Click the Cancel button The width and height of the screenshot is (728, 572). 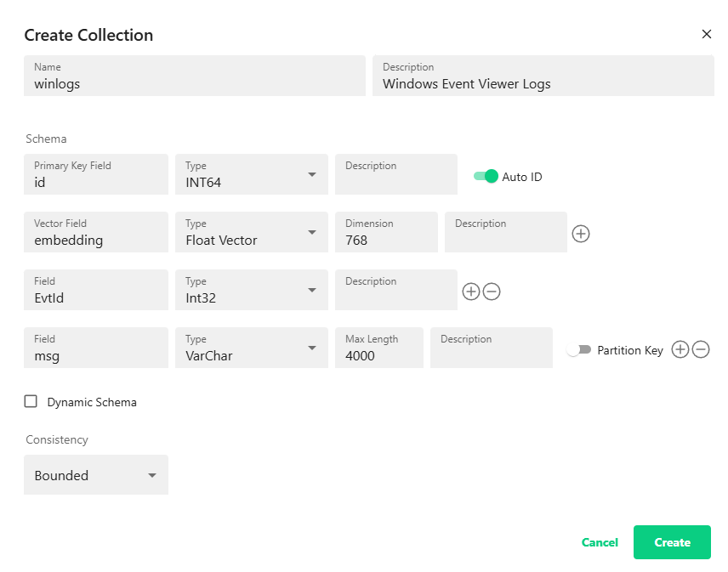(600, 542)
